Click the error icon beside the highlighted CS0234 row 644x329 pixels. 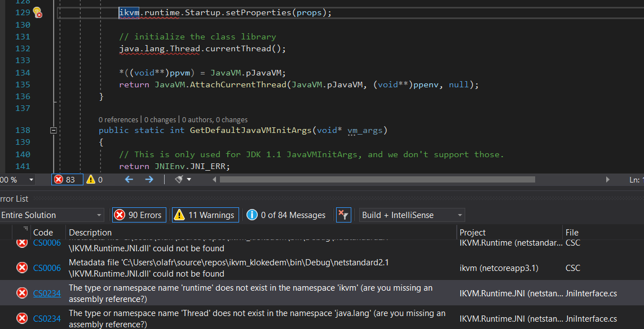21,293
